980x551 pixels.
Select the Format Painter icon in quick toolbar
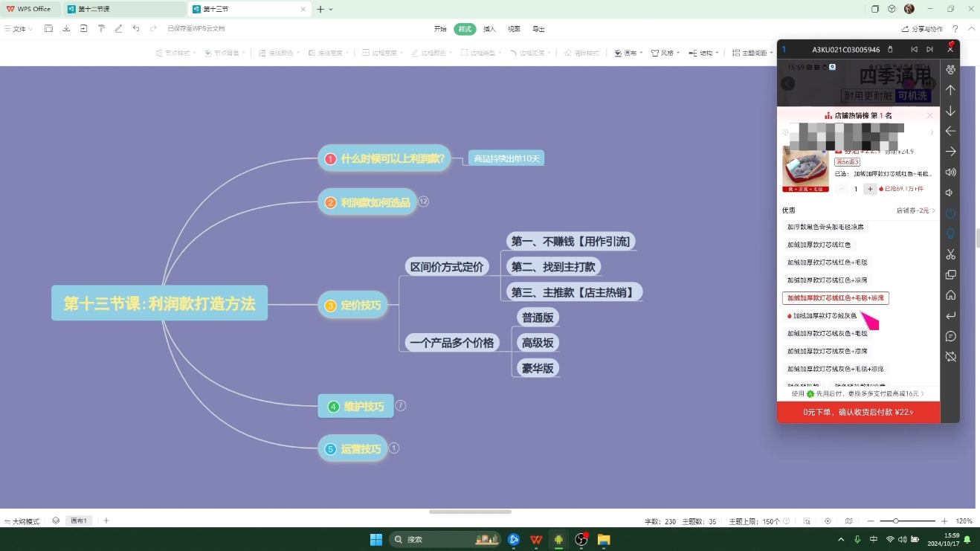pyautogui.click(x=101, y=28)
